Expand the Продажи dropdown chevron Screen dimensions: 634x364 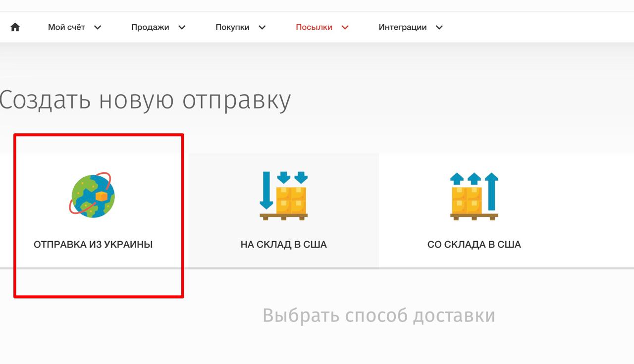click(181, 27)
